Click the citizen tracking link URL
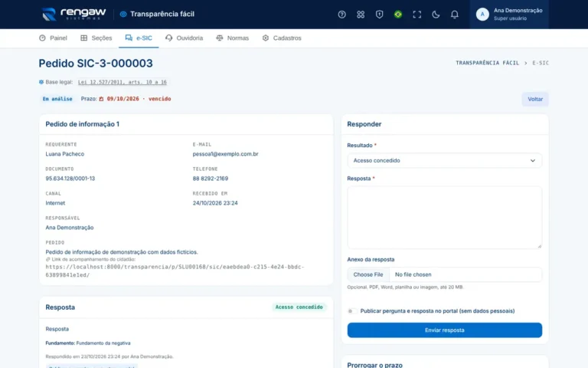Screen dimensions: 588x368 pos(175,271)
